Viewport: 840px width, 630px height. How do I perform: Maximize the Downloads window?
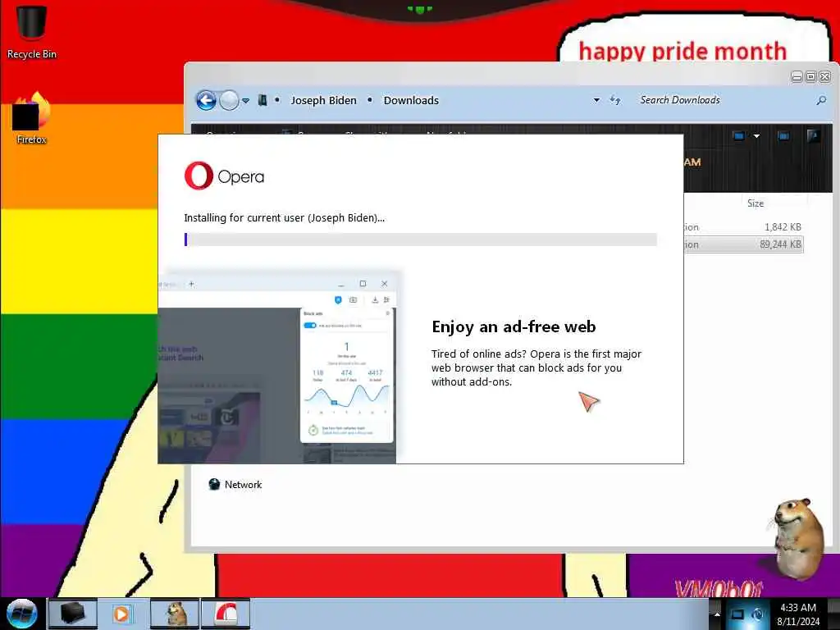811,77
